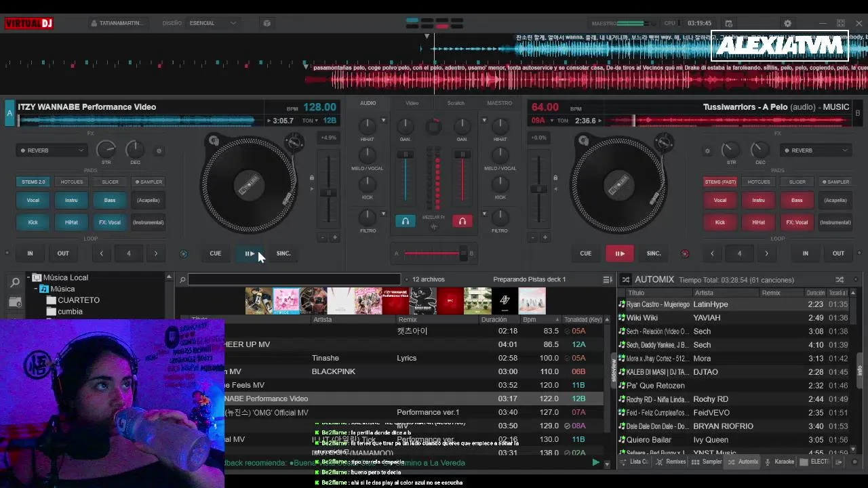Click the crossfader slider handle

[x=464, y=253]
